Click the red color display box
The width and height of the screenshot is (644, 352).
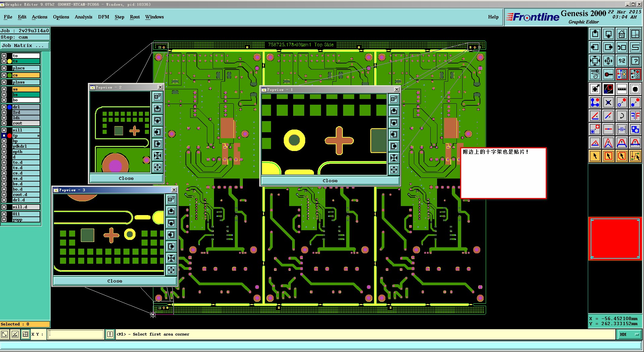pos(615,239)
